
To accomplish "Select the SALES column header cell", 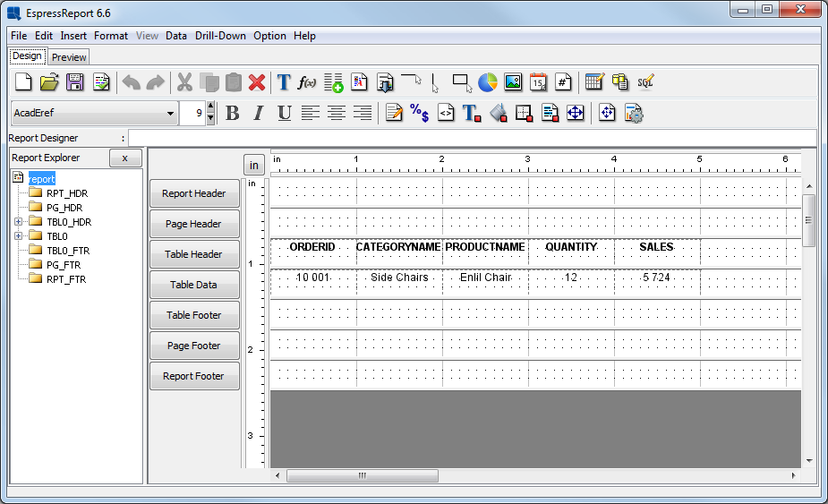I will (657, 252).
